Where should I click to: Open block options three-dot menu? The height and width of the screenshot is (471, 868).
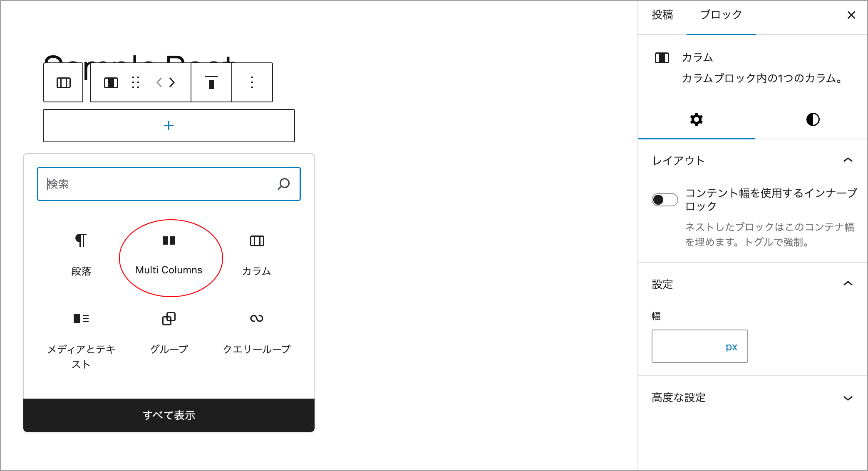tap(252, 82)
